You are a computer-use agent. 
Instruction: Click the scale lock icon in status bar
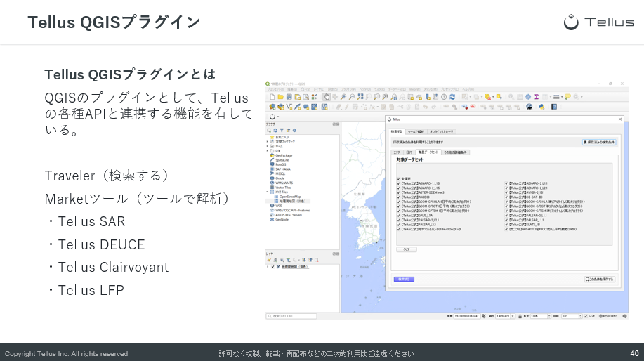tap(520, 316)
